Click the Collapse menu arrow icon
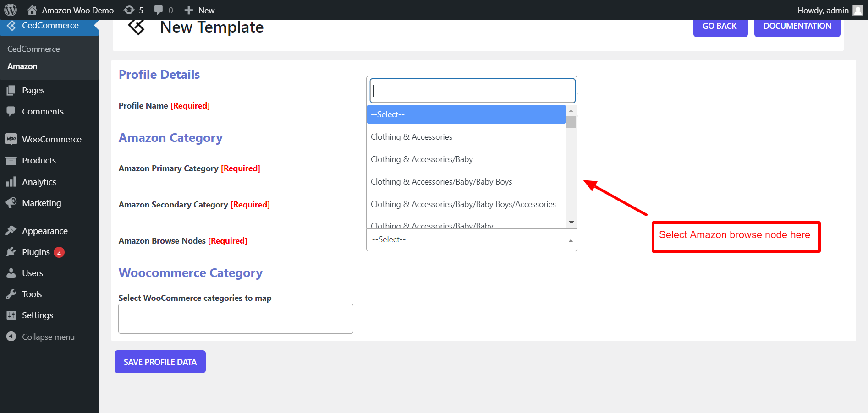868x413 pixels. (x=11, y=337)
